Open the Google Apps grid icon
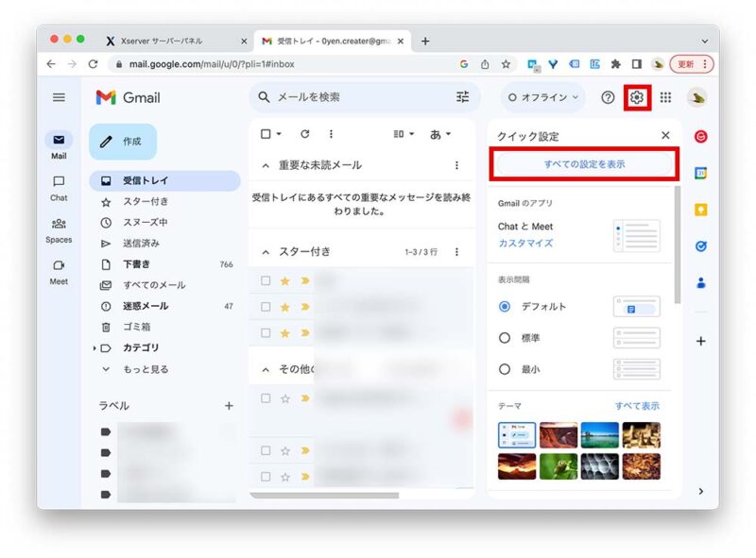Viewport: 756px width, 558px height. click(668, 97)
